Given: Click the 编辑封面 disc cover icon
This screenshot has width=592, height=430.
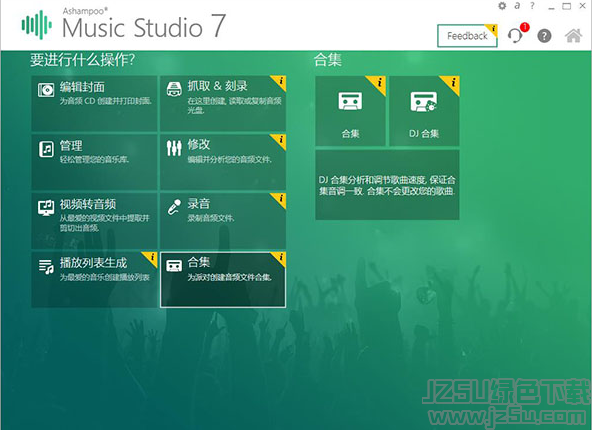Looking at the screenshot, I should 46,90.
